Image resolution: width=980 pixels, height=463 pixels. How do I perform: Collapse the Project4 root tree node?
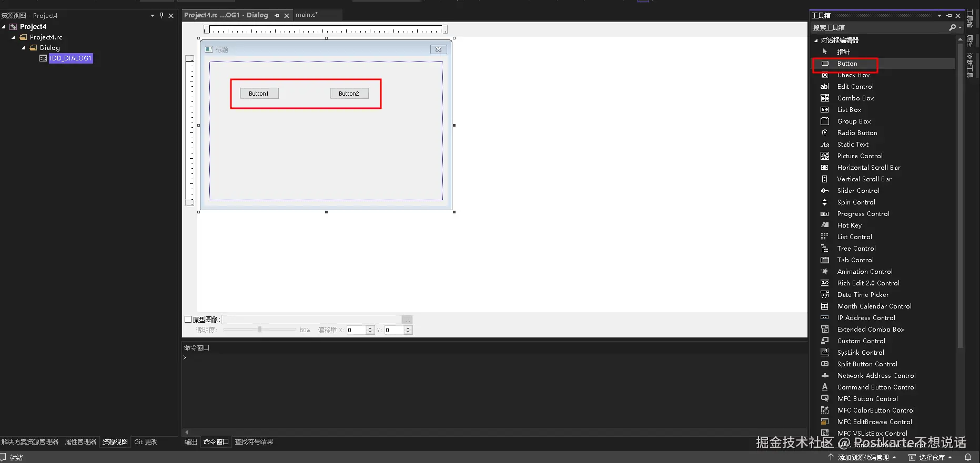(4, 27)
